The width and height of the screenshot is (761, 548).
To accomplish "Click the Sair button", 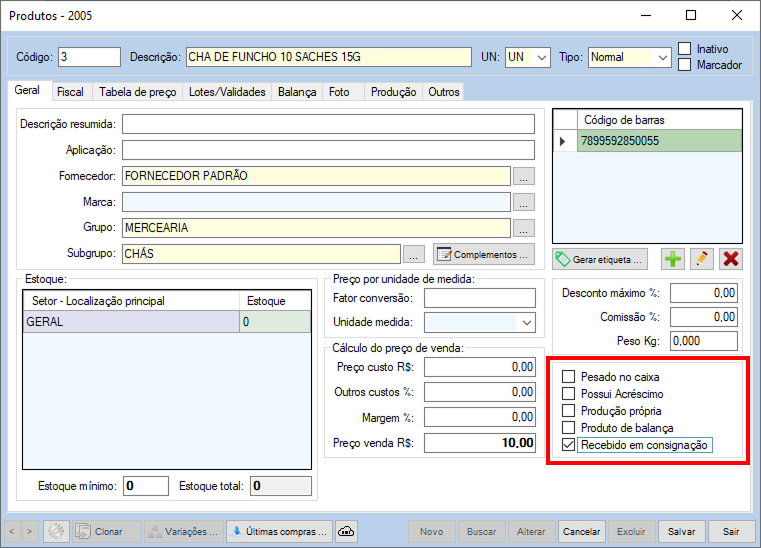I will tap(731, 531).
